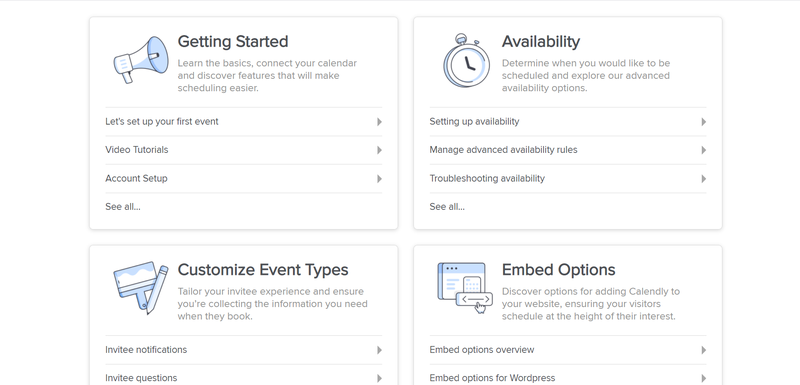Open the Account Setup article

136,178
